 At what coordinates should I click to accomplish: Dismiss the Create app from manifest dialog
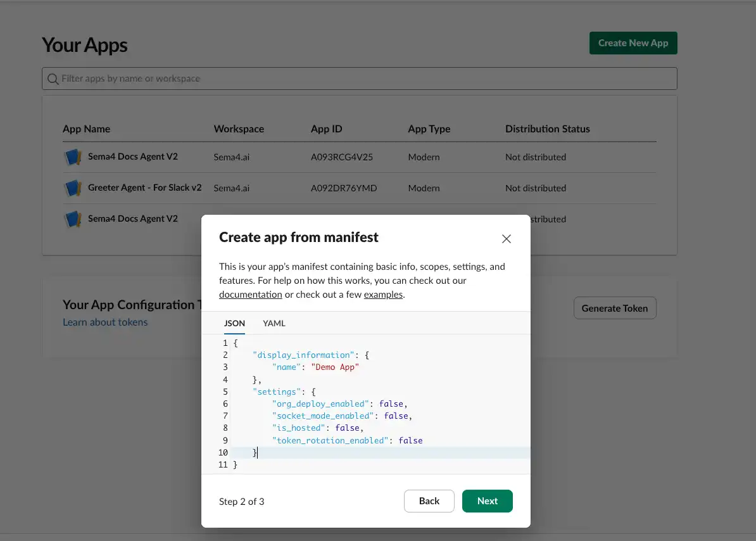pos(506,239)
